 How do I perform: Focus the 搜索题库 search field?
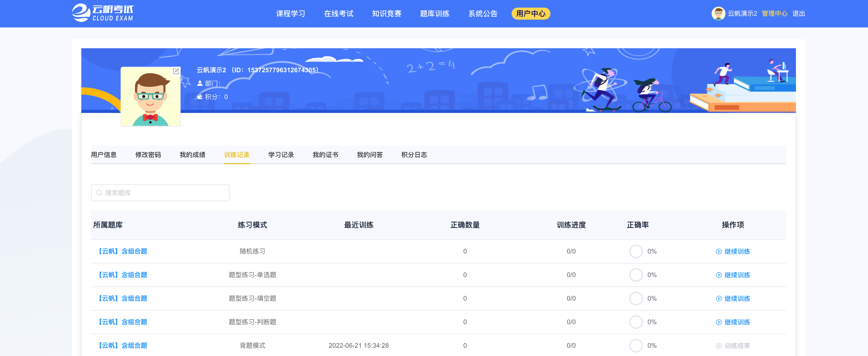pos(160,193)
